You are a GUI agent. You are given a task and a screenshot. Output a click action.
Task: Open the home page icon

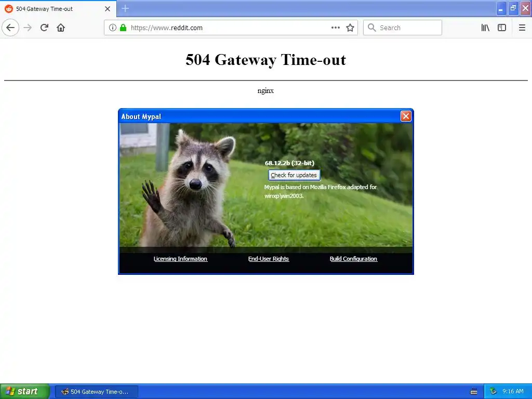click(61, 28)
